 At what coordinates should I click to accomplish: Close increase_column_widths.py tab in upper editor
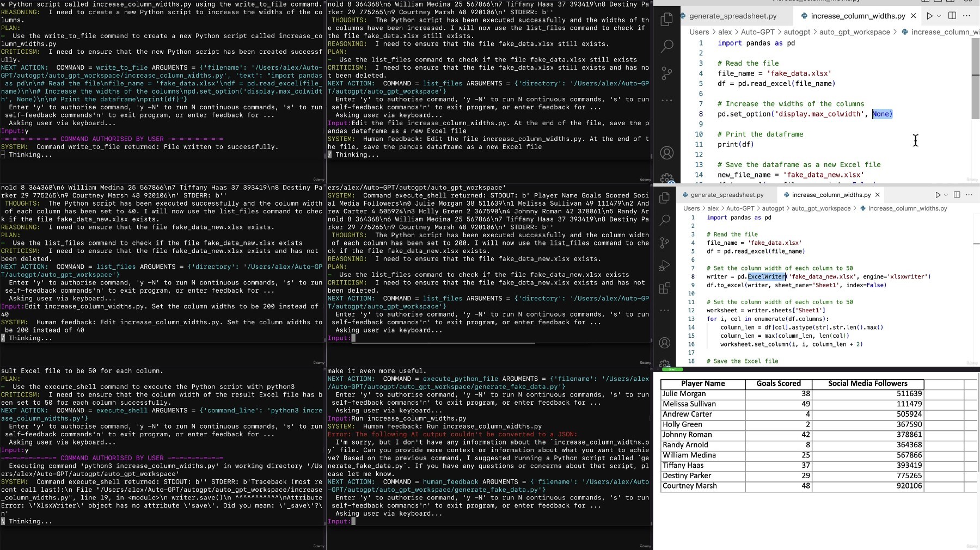tap(913, 16)
